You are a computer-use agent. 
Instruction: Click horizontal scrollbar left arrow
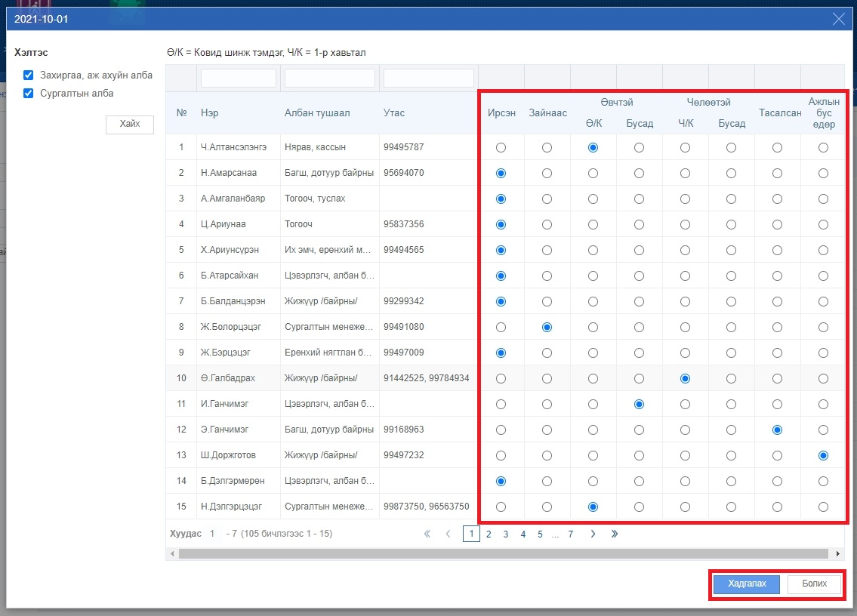[x=173, y=553]
